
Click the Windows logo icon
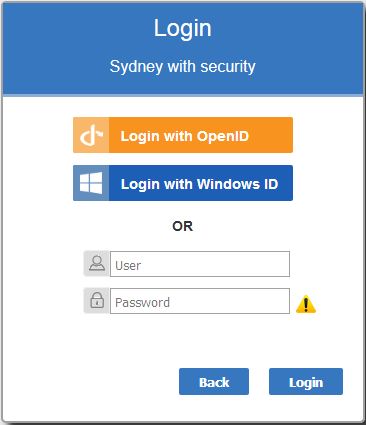pyautogui.click(x=91, y=183)
